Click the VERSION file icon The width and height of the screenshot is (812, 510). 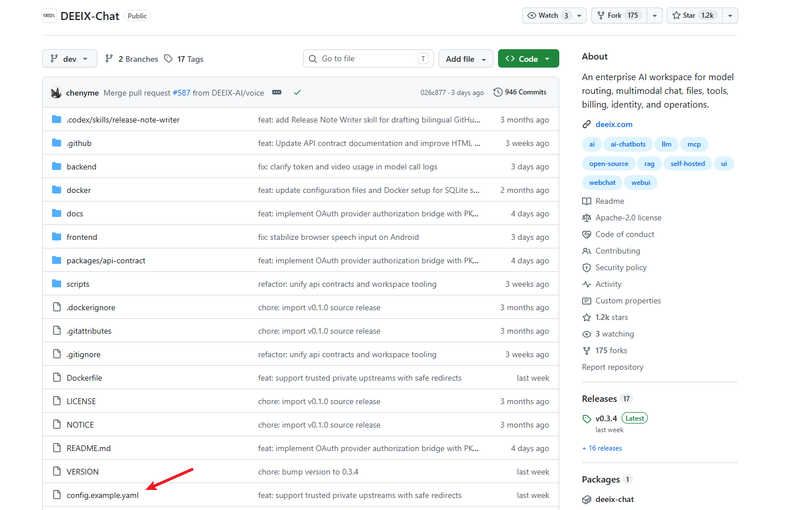tap(57, 472)
